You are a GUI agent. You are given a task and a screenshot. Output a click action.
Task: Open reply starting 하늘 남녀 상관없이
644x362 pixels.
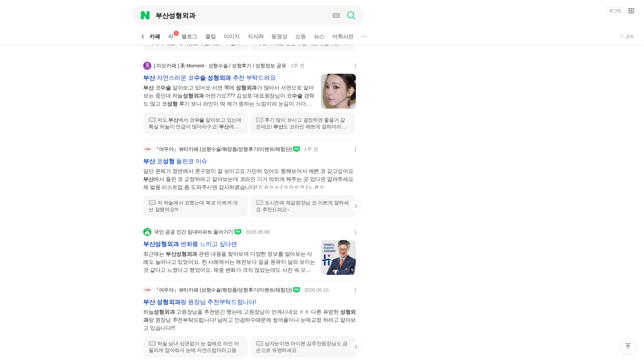click(x=196, y=347)
